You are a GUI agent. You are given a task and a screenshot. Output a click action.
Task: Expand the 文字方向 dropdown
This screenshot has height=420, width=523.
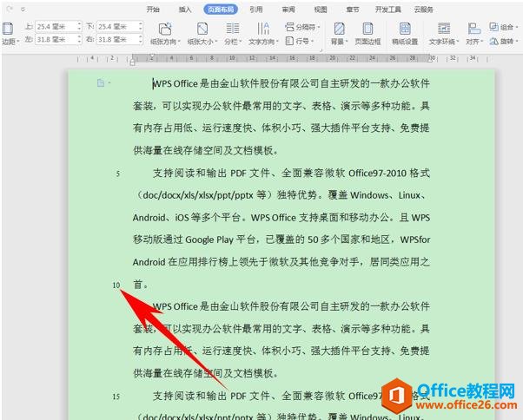[277, 42]
